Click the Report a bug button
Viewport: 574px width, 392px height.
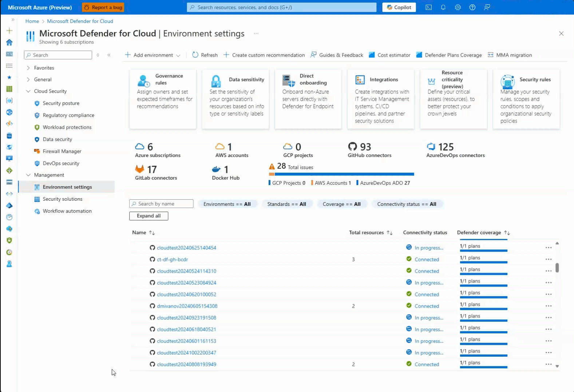(103, 7)
